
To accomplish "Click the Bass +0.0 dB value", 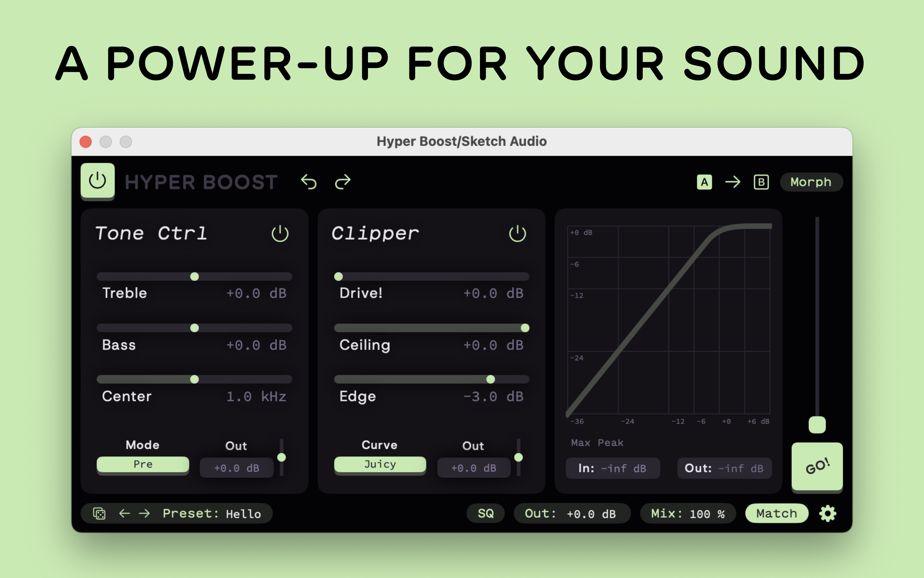I will 256,345.
